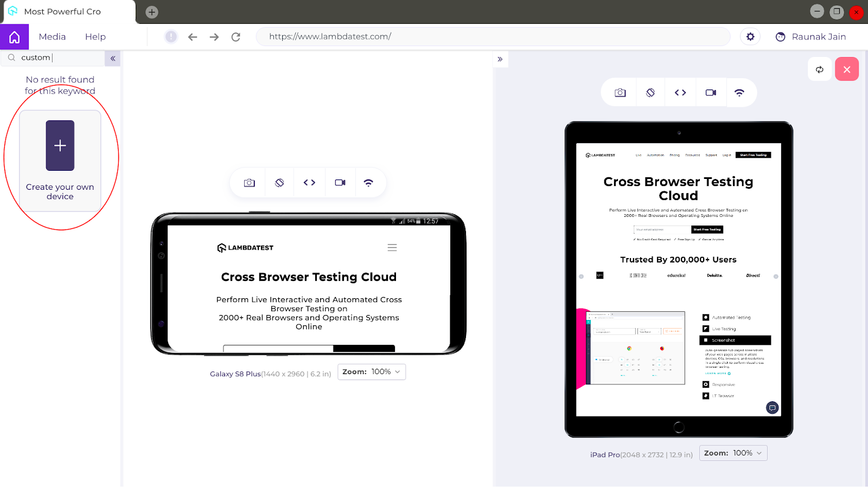
Task: Select Automated Testing feature in iPad page
Action: click(727, 318)
